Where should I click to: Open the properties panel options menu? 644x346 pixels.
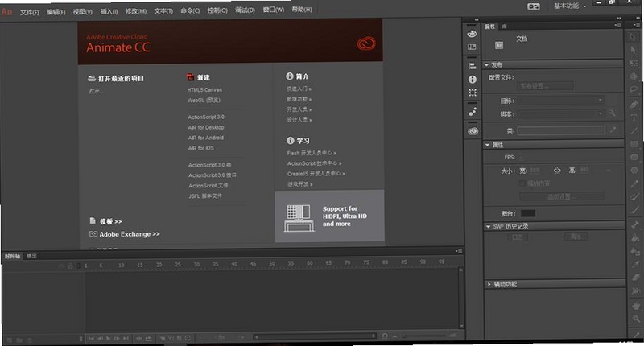(618, 25)
